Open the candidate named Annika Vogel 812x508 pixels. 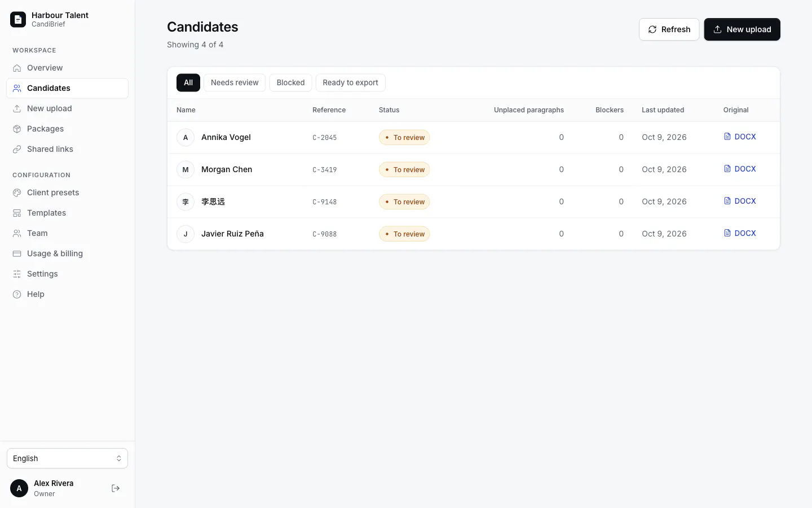point(226,137)
